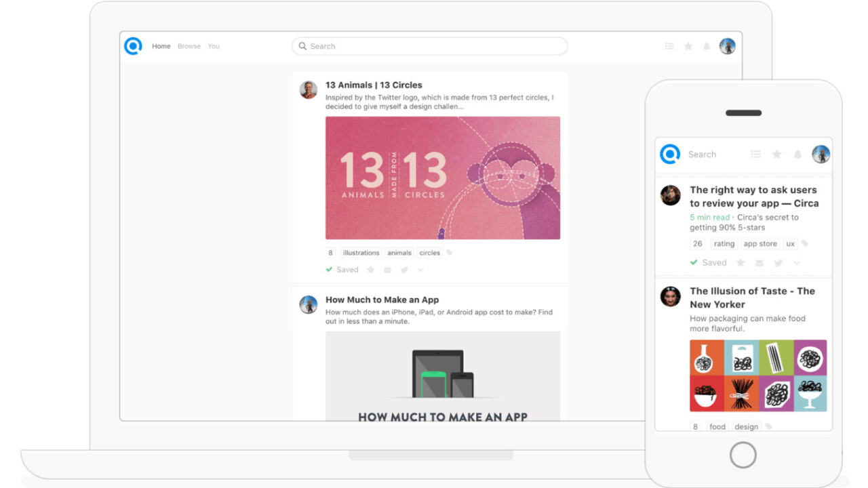The height and width of the screenshot is (488, 868).
Task: Open the pink 13 Animals preview image
Action: click(442, 178)
